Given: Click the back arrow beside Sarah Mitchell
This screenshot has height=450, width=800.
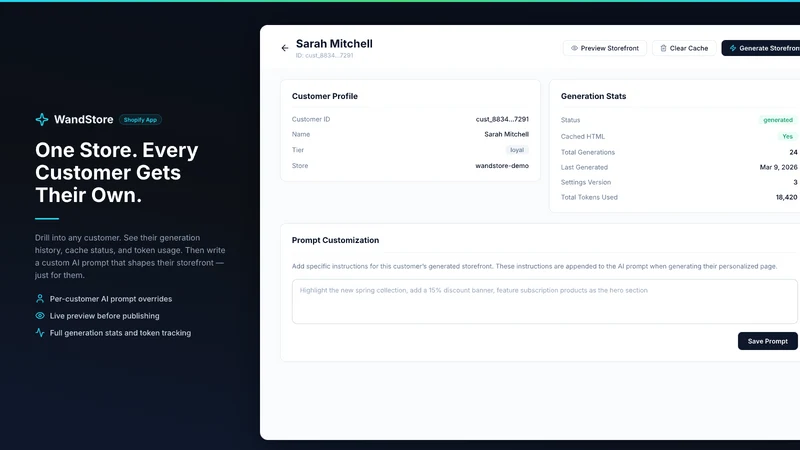Looking at the screenshot, I should point(285,48).
